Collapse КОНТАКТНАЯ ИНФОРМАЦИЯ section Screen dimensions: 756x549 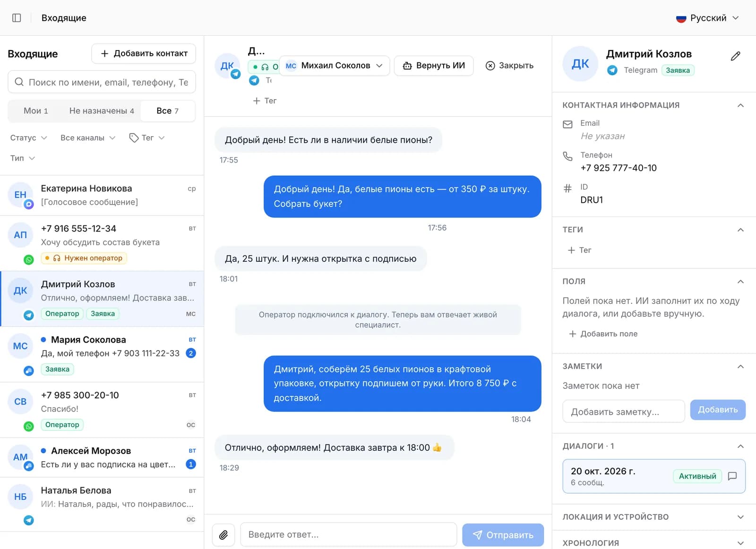(x=740, y=105)
